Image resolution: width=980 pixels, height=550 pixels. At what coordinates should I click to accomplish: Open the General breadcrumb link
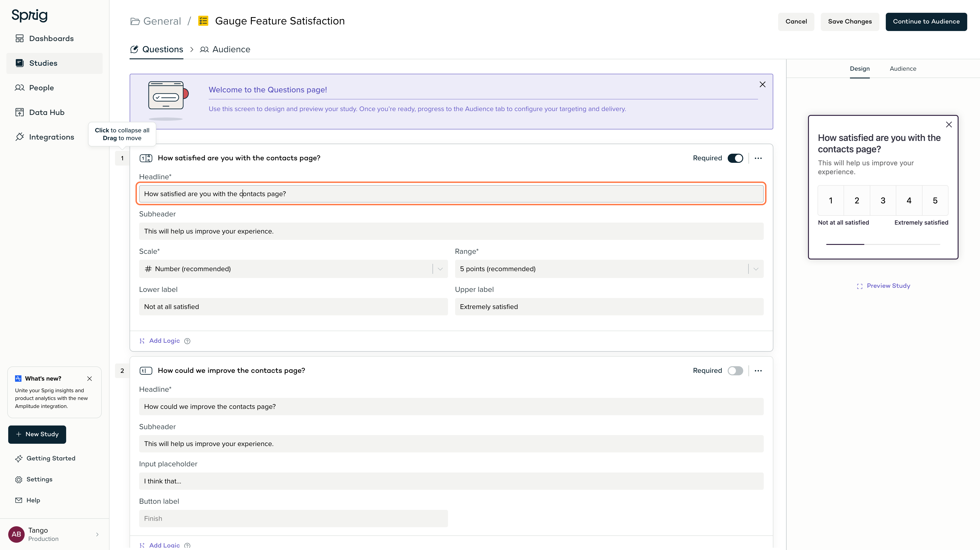pos(162,21)
